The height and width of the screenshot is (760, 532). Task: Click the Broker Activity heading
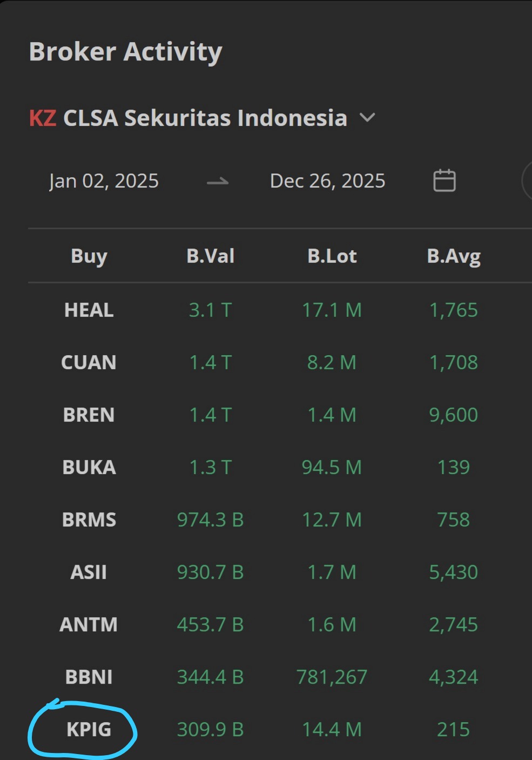(x=125, y=52)
